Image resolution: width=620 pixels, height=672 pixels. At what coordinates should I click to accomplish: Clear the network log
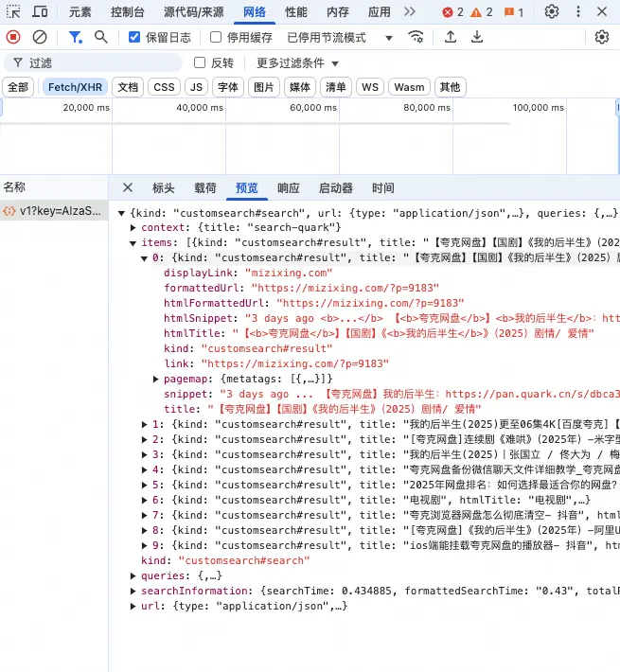pos(40,37)
